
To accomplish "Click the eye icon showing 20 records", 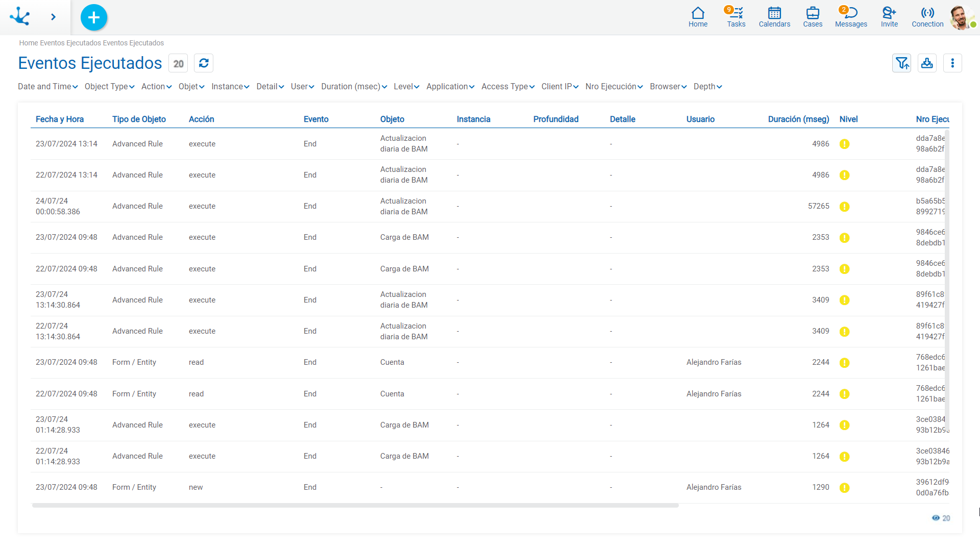I will 936,518.
